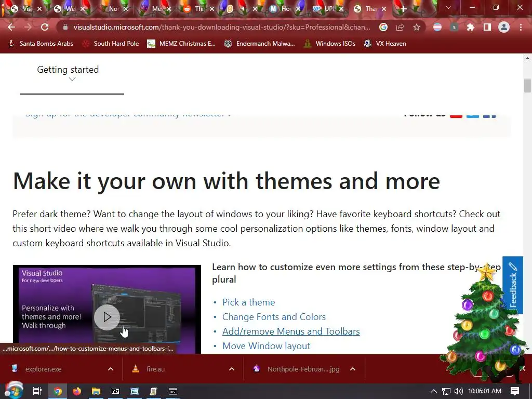The image size is (532, 399).
Task: Click the Google icon in address bar
Action: [383, 27]
